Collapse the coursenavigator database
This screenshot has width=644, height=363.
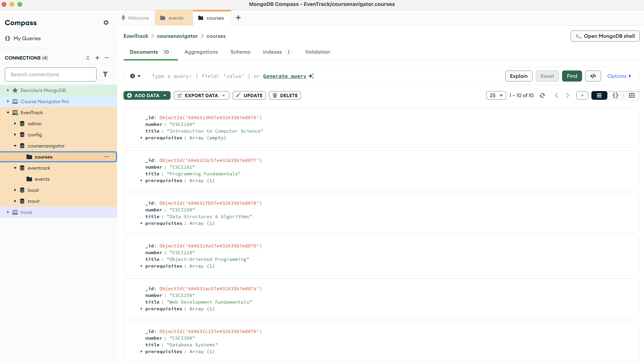15,146
